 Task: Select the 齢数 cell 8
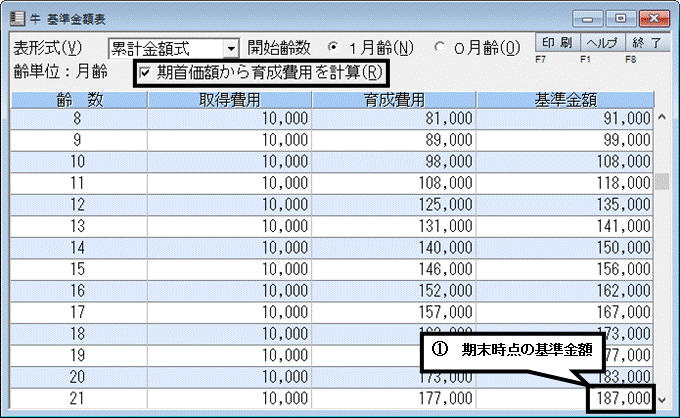pyautogui.click(x=79, y=118)
